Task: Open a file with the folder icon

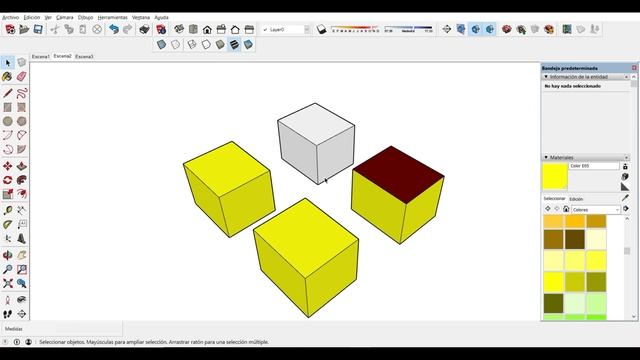Action: (24, 29)
